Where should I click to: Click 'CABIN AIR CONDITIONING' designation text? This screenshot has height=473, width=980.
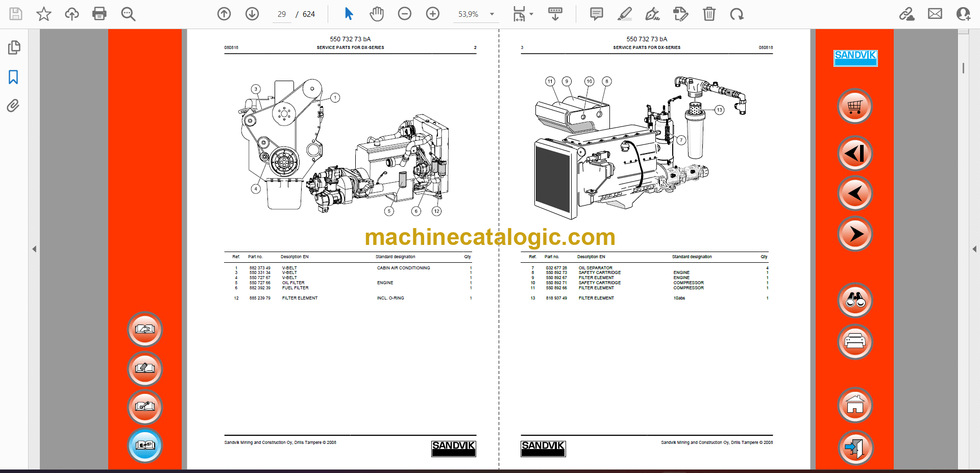click(403, 268)
